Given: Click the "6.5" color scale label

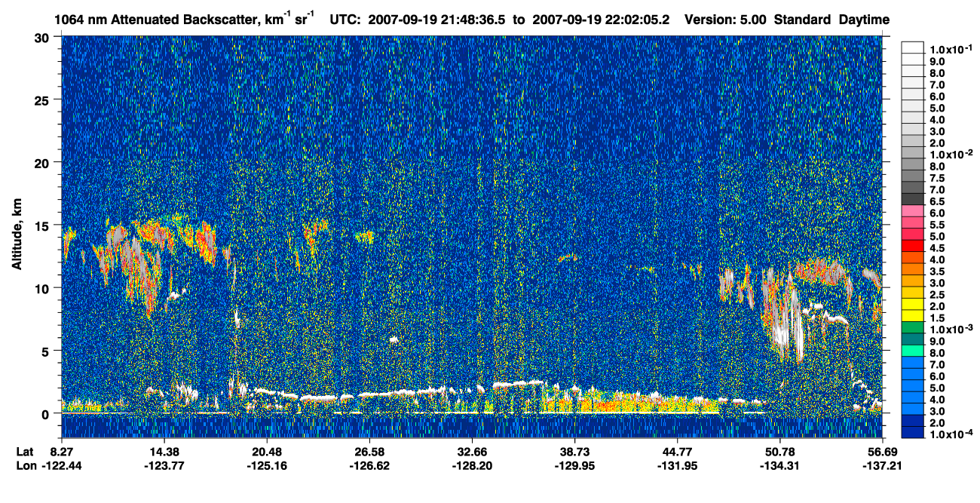Looking at the screenshot, I should click(x=939, y=202).
